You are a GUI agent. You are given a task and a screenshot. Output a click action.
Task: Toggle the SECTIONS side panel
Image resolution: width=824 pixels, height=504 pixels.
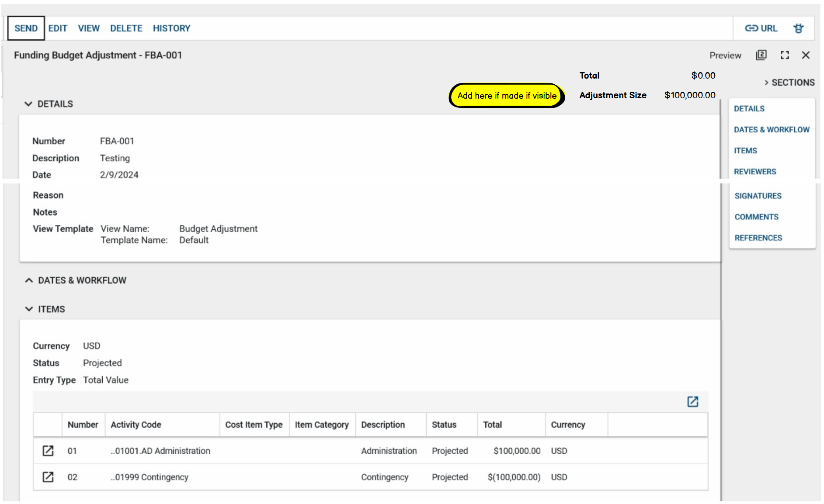pos(789,83)
